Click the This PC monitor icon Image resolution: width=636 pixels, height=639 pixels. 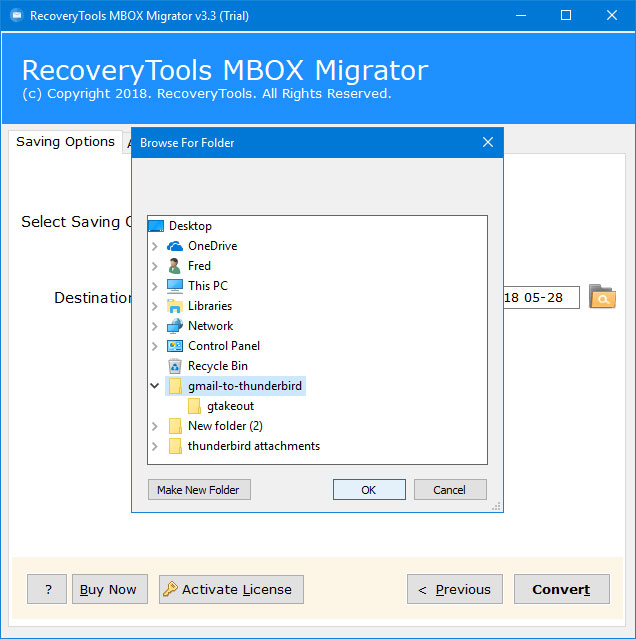[x=175, y=286]
